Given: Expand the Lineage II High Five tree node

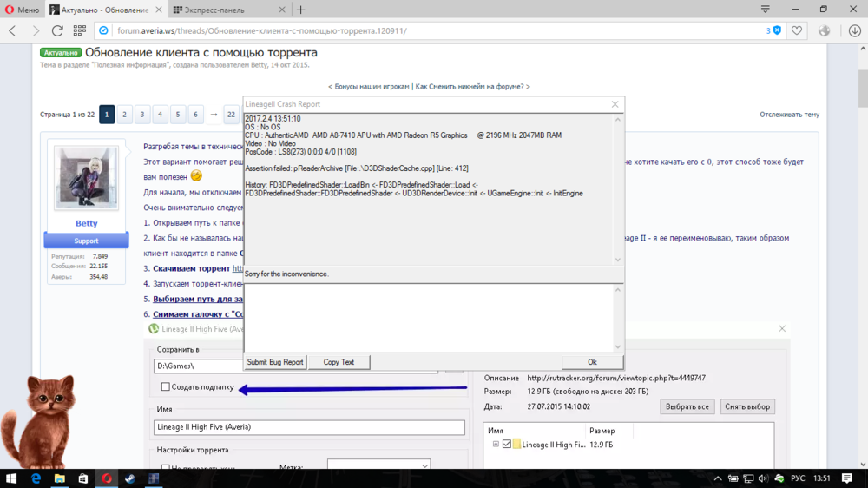Looking at the screenshot, I should (496, 445).
